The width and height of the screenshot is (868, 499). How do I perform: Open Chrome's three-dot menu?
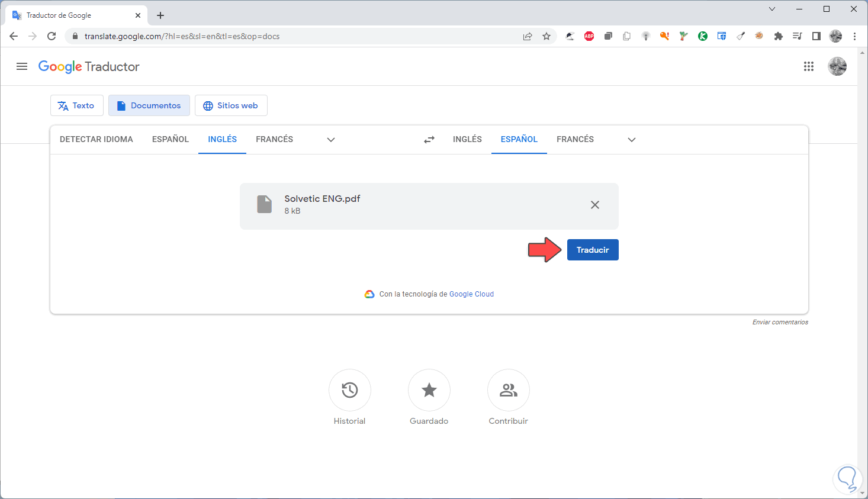click(854, 36)
